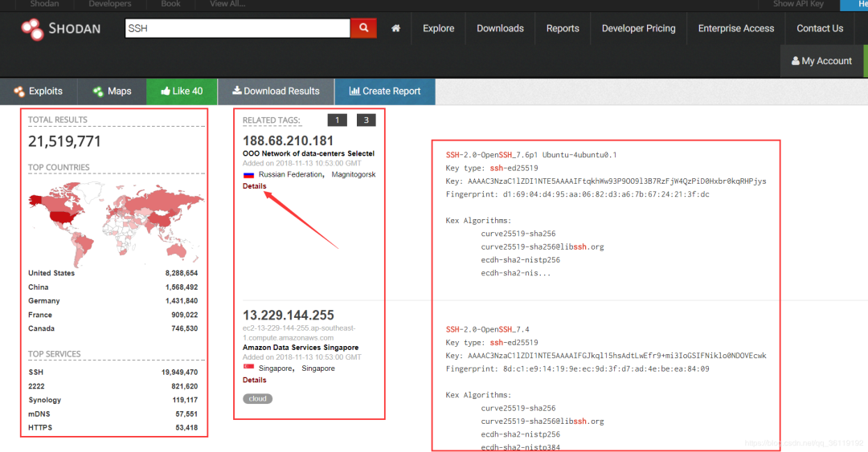Viewport: 868px width, 452px height.
Task: Click fingerprint starting d1:69:04
Action: click(577, 194)
